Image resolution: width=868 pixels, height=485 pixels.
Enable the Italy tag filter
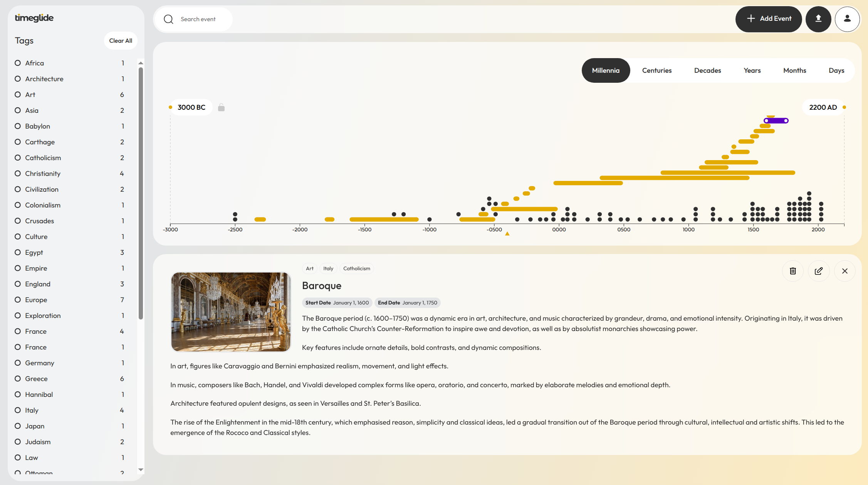pyautogui.click(x=18, y=410)
